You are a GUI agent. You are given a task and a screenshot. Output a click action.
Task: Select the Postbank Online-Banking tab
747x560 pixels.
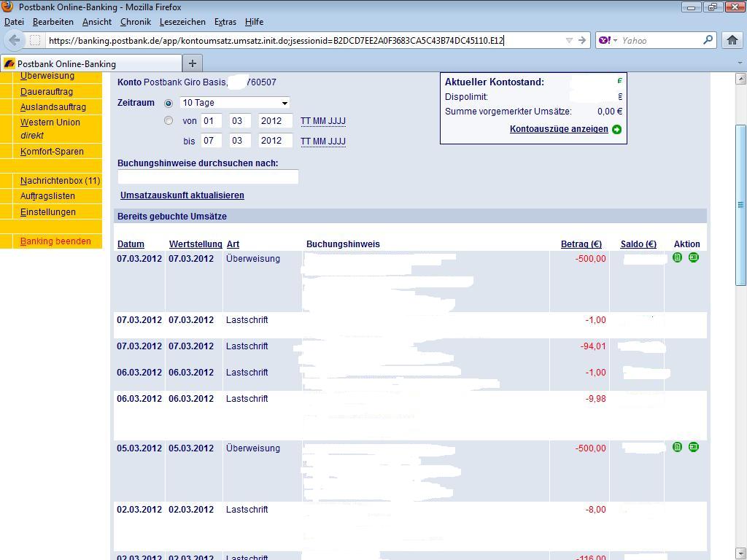(91, 64)
